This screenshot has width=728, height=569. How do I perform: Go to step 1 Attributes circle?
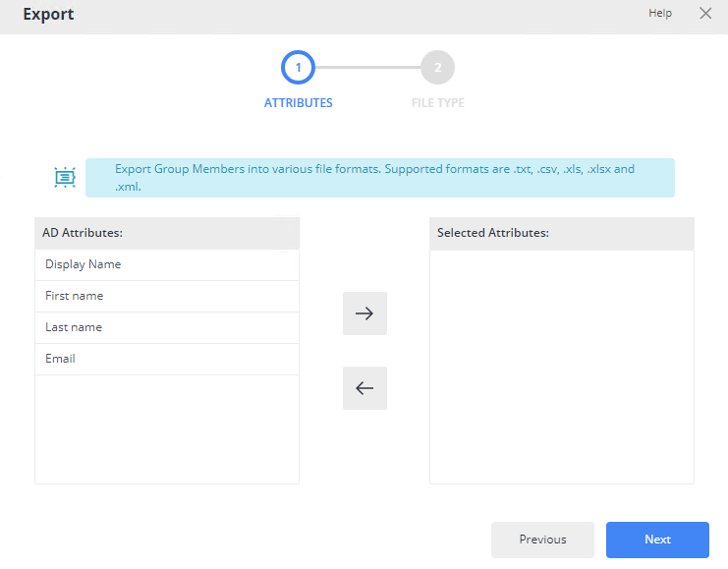tap(298, 68)
